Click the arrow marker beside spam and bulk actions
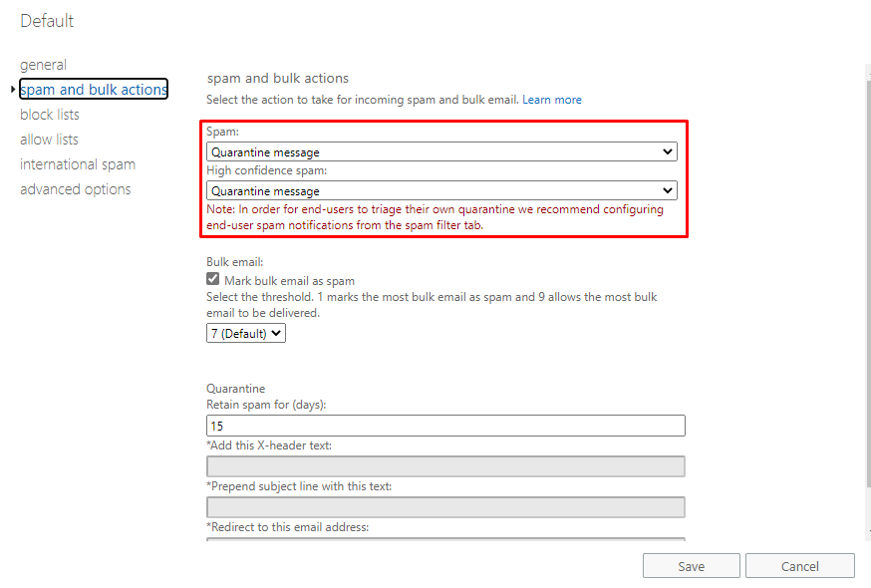This screenshot has height=588, width=871. tap(13, 89)
